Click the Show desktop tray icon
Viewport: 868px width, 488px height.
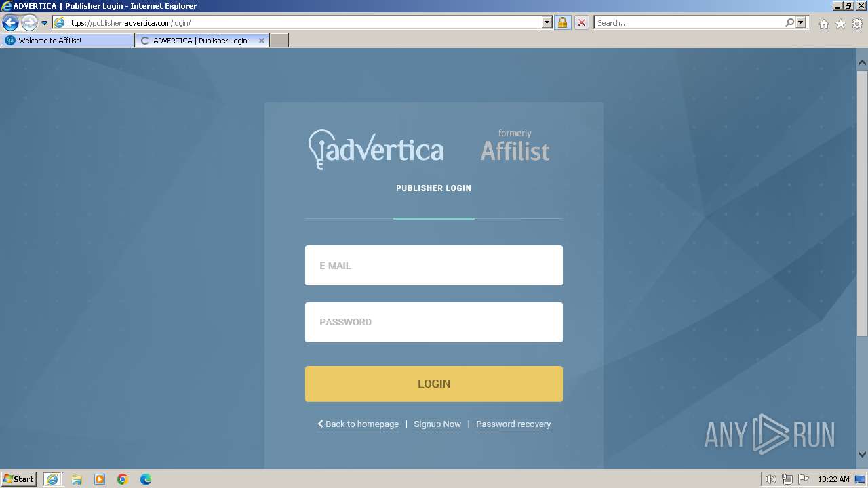860,479
